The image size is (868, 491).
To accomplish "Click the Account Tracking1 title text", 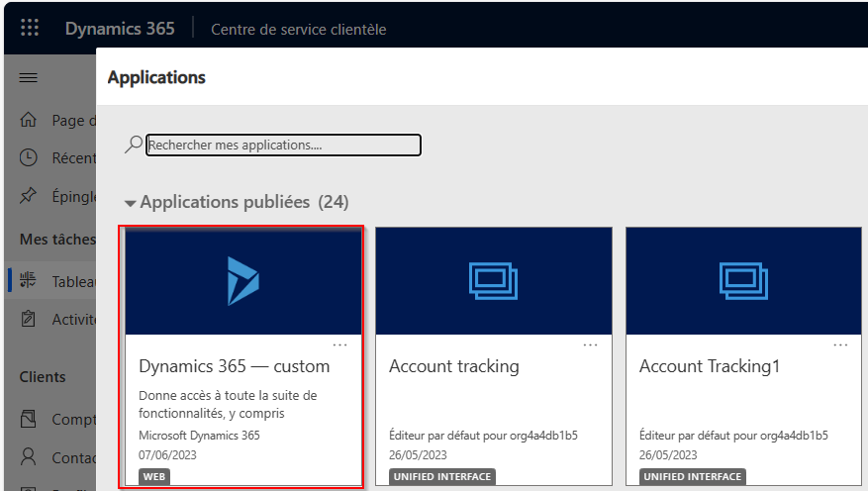I will coord(710,366).
